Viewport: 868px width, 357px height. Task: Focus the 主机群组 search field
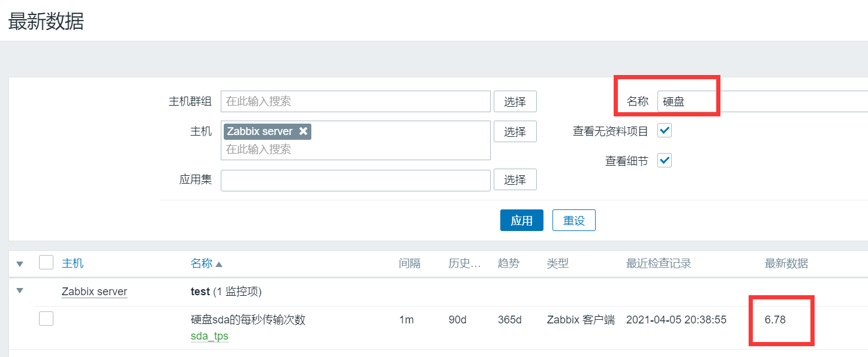click(355, 101)
